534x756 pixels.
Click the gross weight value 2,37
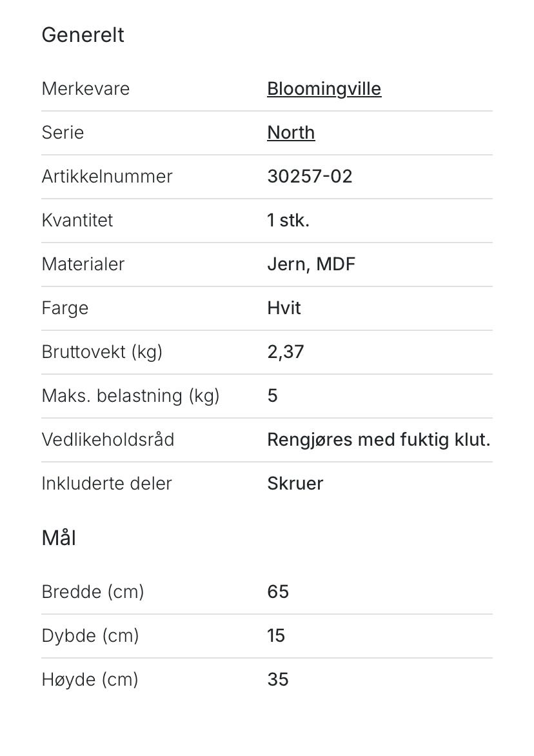[x=285, y=352]
